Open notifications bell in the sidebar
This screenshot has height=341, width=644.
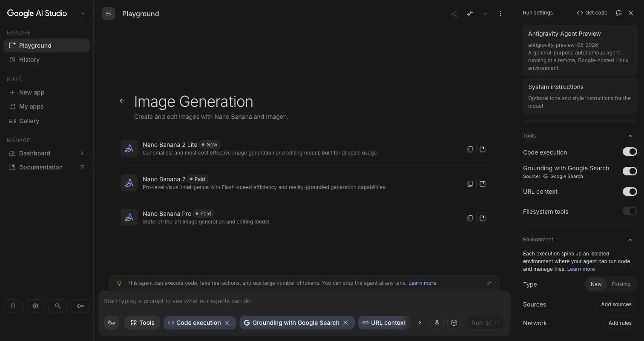click(13, 306)
